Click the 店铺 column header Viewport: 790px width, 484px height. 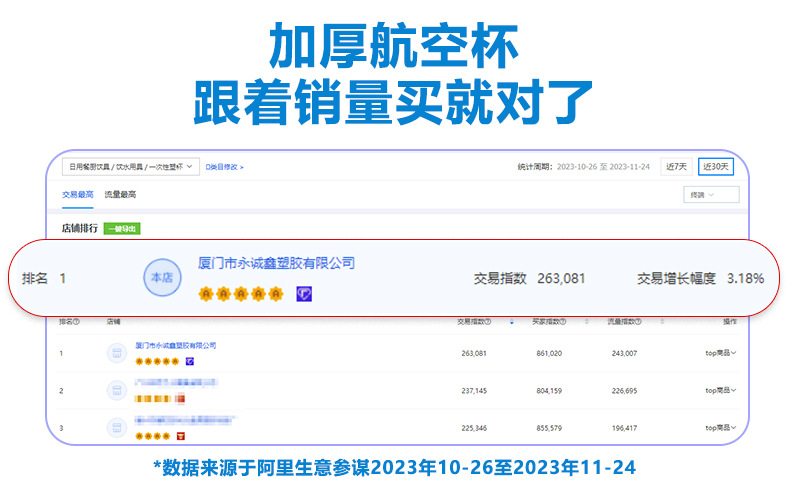[113, 322]
